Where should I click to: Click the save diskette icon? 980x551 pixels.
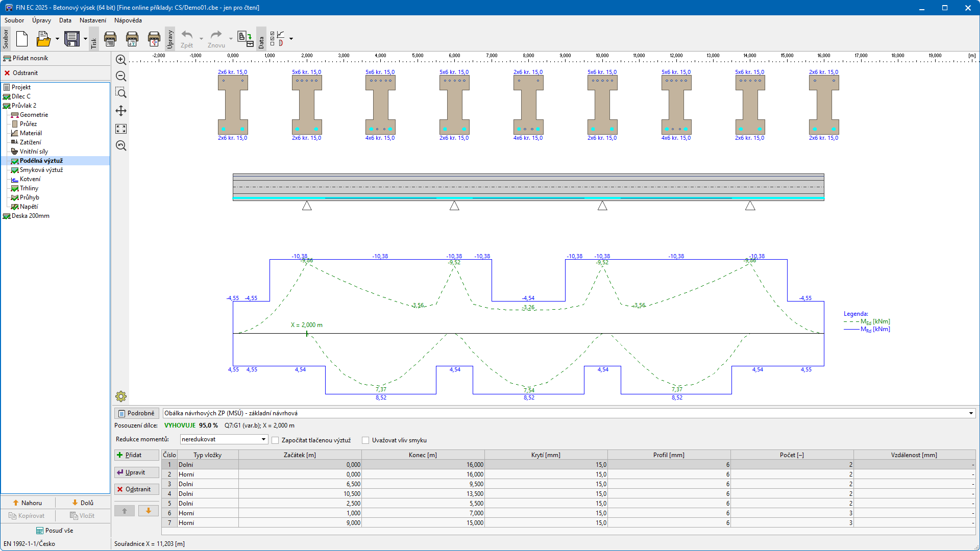72,39
